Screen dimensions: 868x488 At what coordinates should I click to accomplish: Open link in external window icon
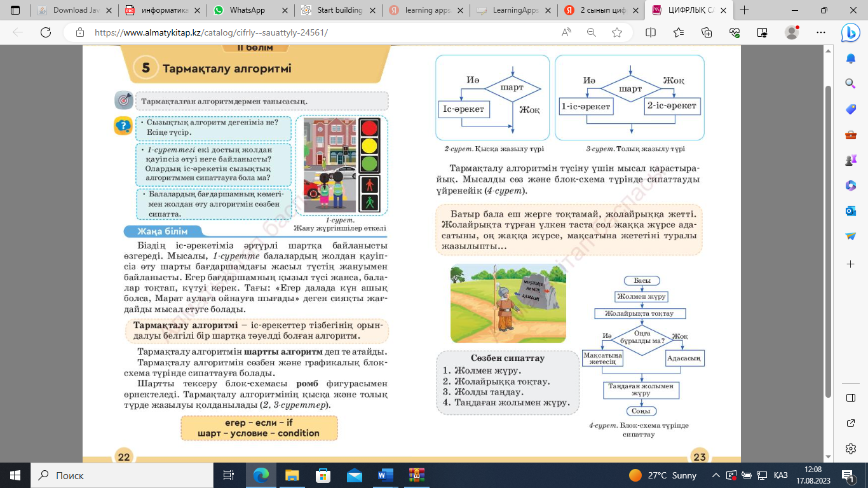pos(850,423)
